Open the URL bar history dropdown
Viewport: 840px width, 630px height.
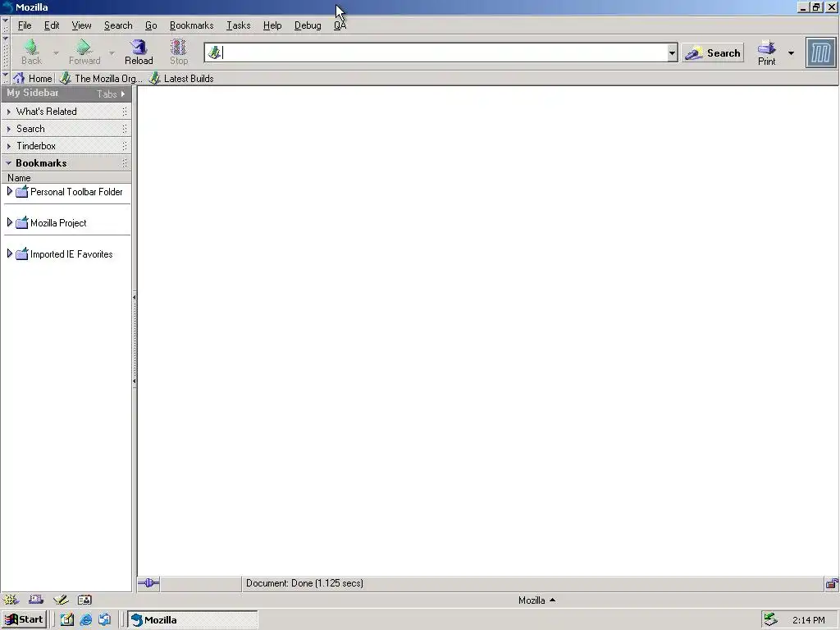(x=672, y=52)
